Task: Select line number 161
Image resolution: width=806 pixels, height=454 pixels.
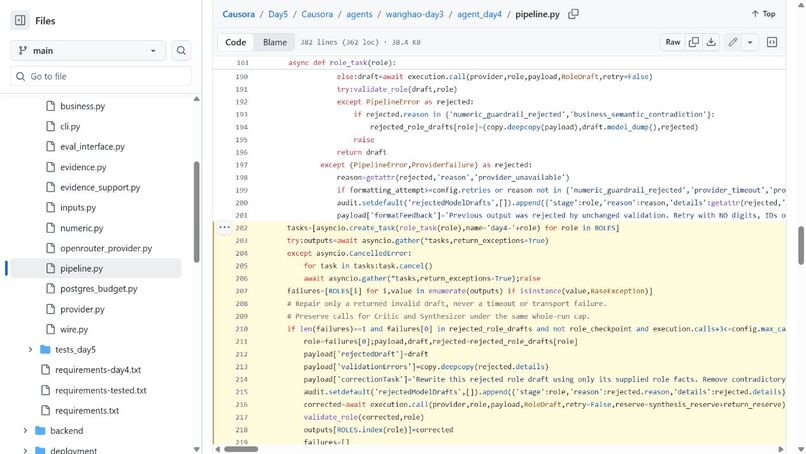Action: [242, 63]
